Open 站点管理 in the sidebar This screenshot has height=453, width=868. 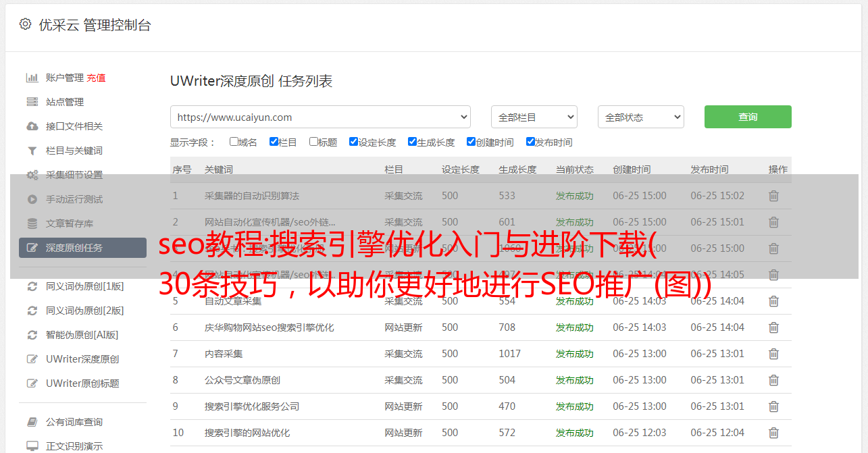(65, 102)
